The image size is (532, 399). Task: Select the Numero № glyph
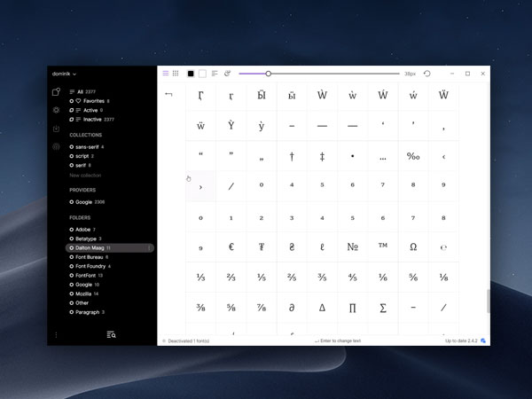pyautogui.click(x=353, y=246)
